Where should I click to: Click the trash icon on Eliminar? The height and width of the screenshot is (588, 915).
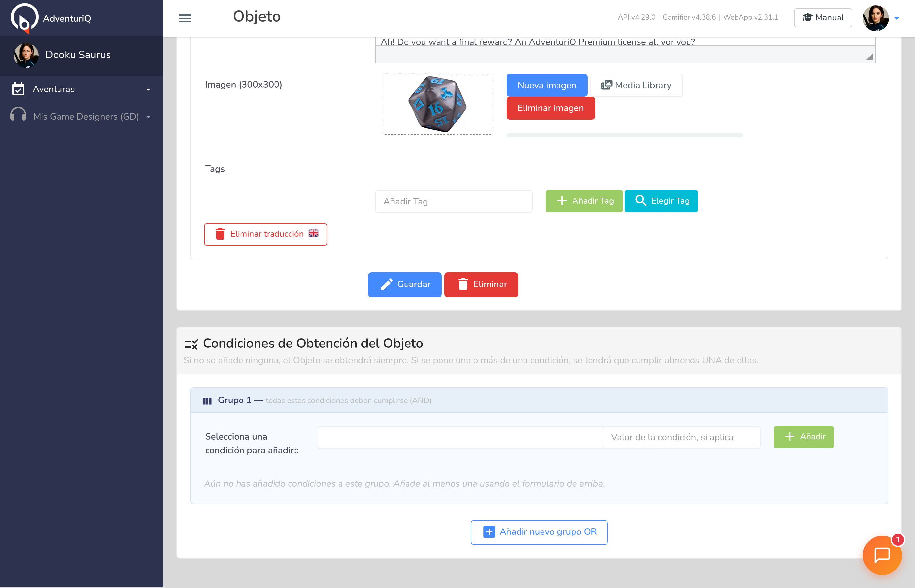click(x=463, y=284)
